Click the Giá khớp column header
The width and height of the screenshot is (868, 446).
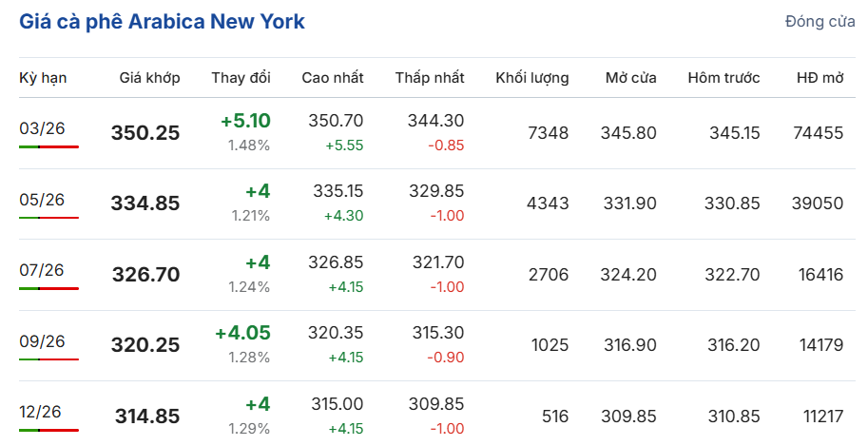coord(149,78)
